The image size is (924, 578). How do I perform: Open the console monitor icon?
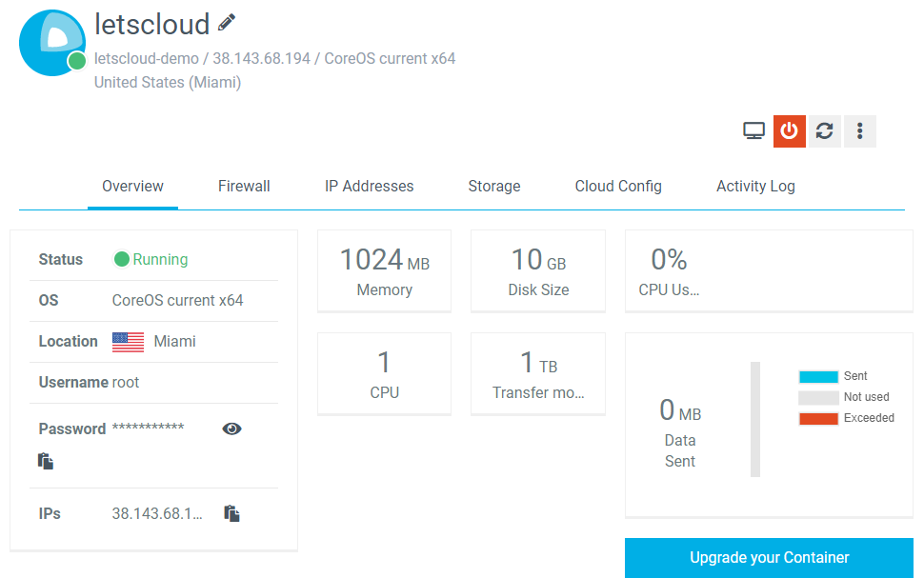tap(753, 130)
